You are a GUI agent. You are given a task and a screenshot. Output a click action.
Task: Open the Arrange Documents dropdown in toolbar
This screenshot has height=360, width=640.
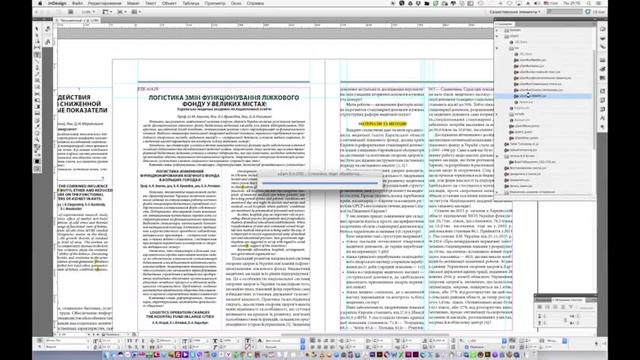[136, 12]
